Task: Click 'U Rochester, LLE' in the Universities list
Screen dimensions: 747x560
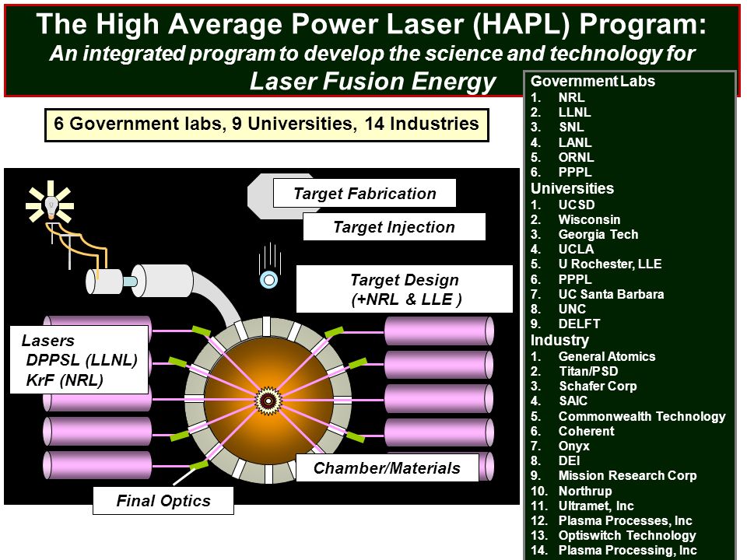Action: (610, 264)
